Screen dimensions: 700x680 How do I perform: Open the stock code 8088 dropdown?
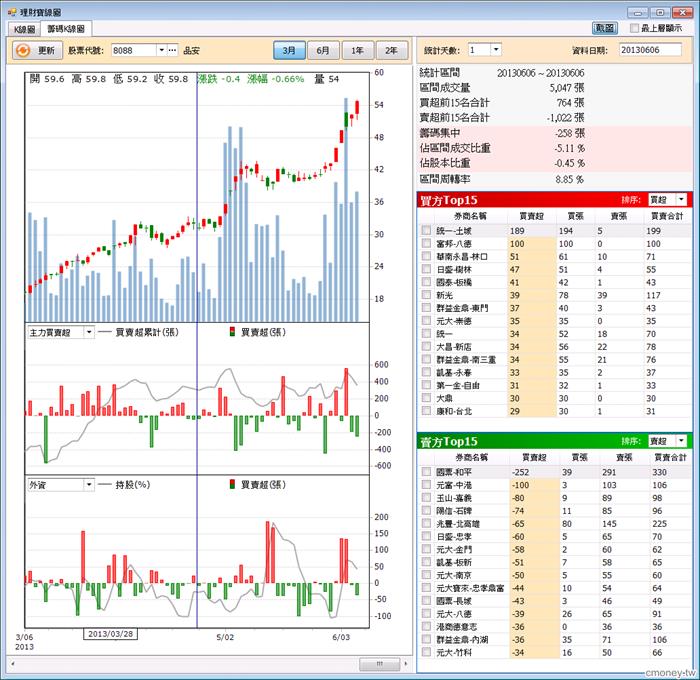(x=162, y=50)
